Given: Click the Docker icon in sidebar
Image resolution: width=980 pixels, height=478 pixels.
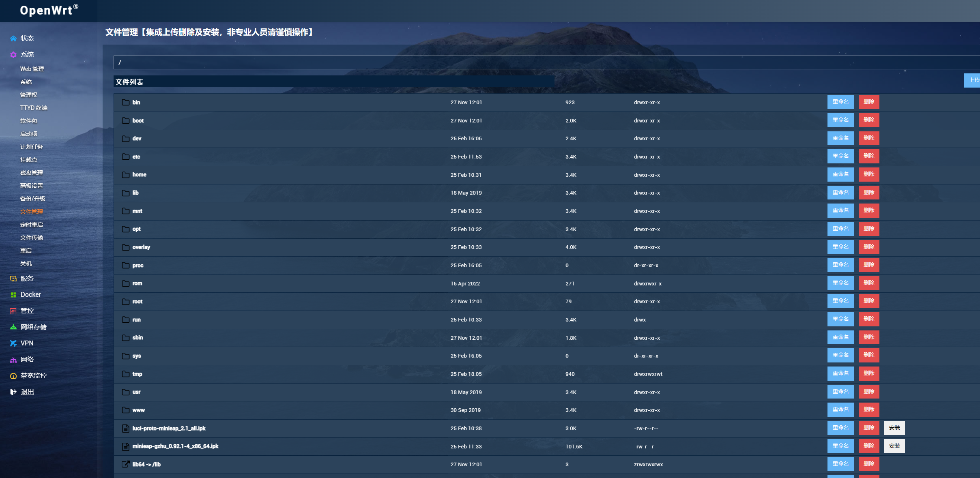Looking at the screenshot, I should click(x=13, y=295).
